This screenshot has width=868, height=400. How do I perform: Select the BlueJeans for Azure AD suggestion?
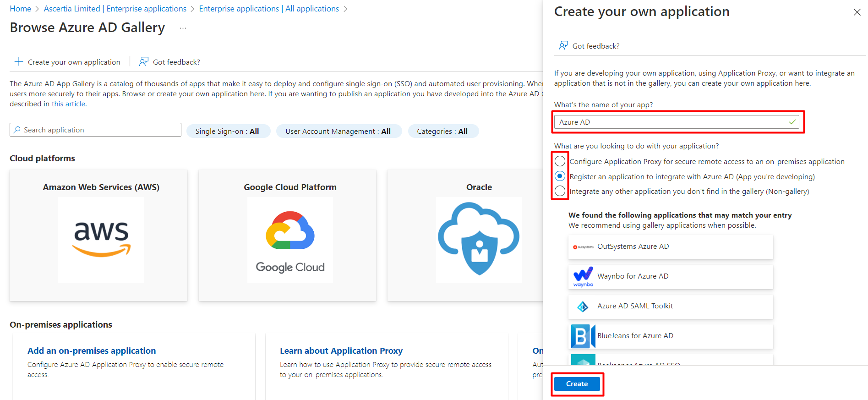(671, 336)
